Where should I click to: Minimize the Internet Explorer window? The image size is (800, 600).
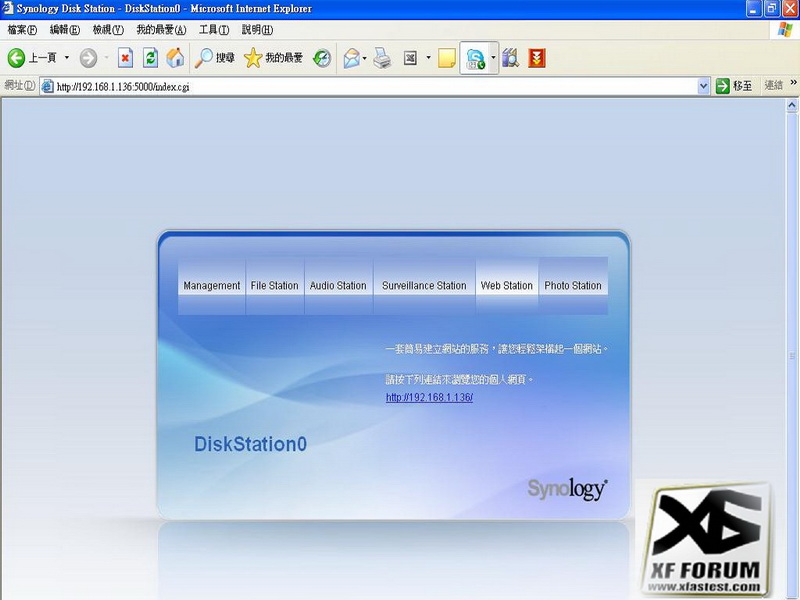point(753,9)
